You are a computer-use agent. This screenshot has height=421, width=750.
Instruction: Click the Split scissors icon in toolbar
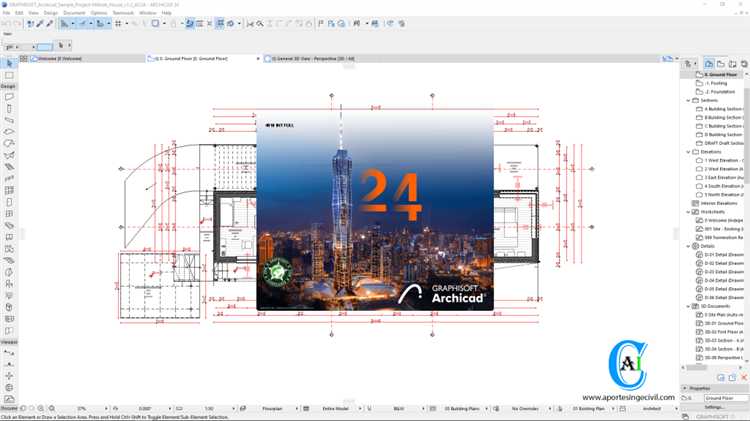250,23
